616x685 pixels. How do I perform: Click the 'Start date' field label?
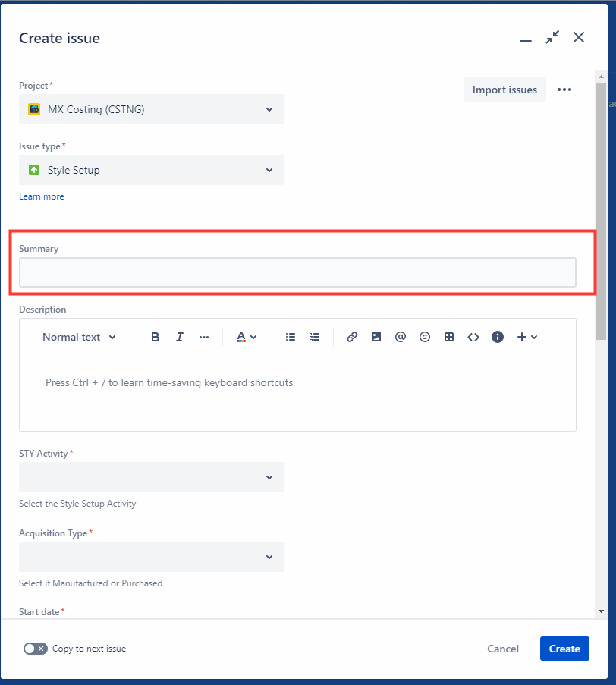pos(39,612)
